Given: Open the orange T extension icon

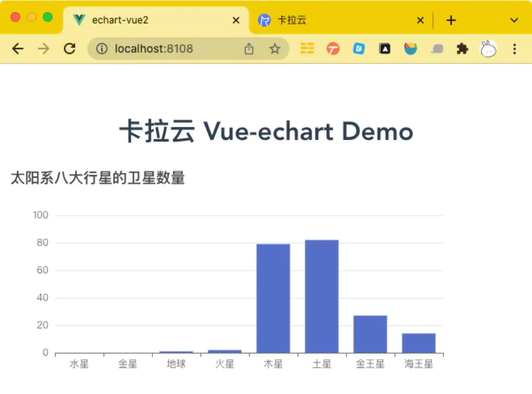Looking at the screenshot, I should tap(333, 49).
